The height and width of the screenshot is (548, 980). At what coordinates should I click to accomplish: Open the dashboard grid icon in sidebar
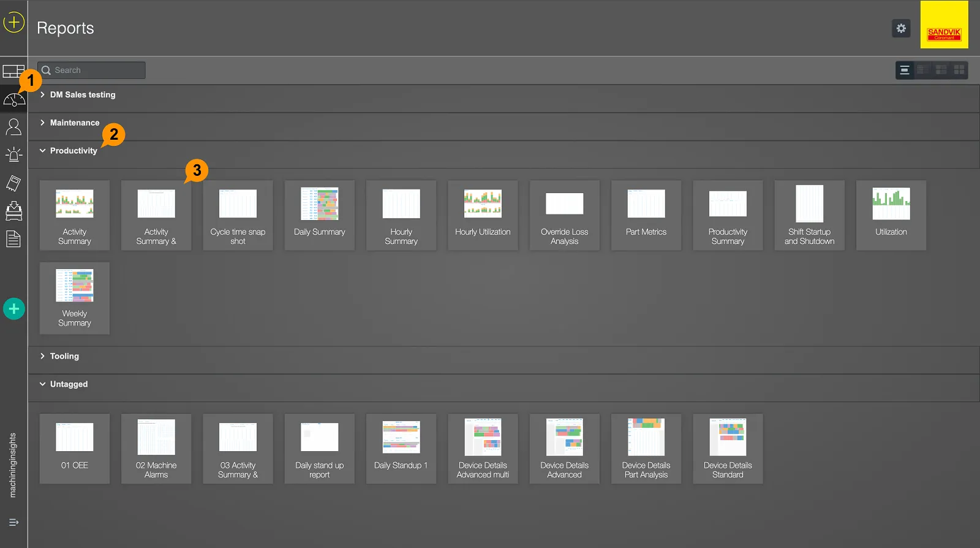pyautogui.click(x=13, y=71)
